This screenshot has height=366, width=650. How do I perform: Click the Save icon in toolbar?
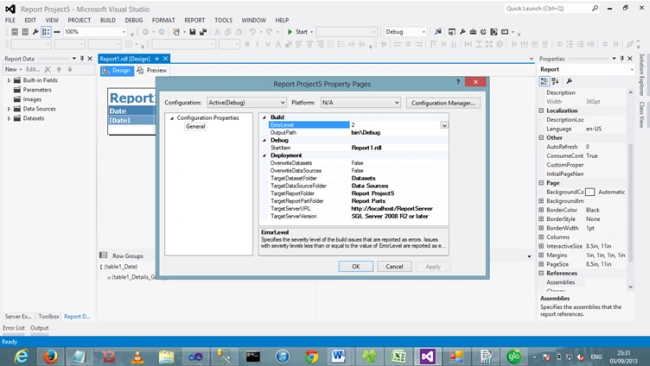(x=193, y=32)
